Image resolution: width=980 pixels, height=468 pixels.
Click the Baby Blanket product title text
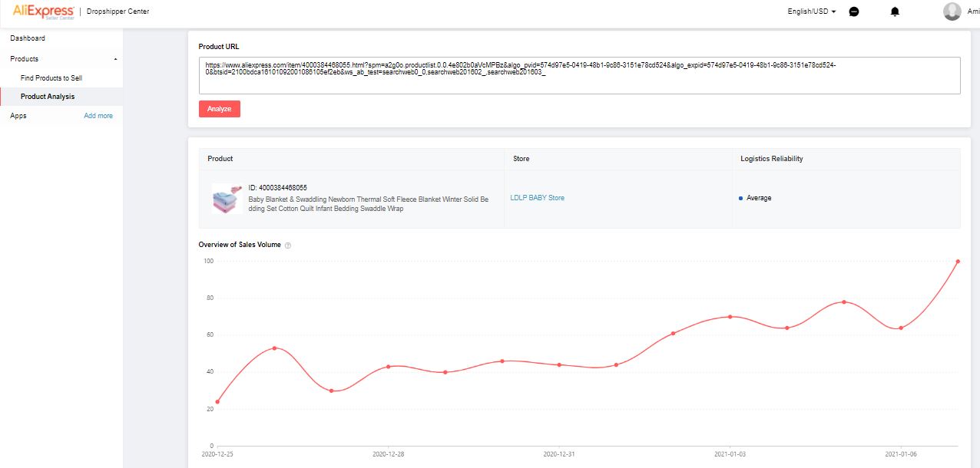click(369, 204)
